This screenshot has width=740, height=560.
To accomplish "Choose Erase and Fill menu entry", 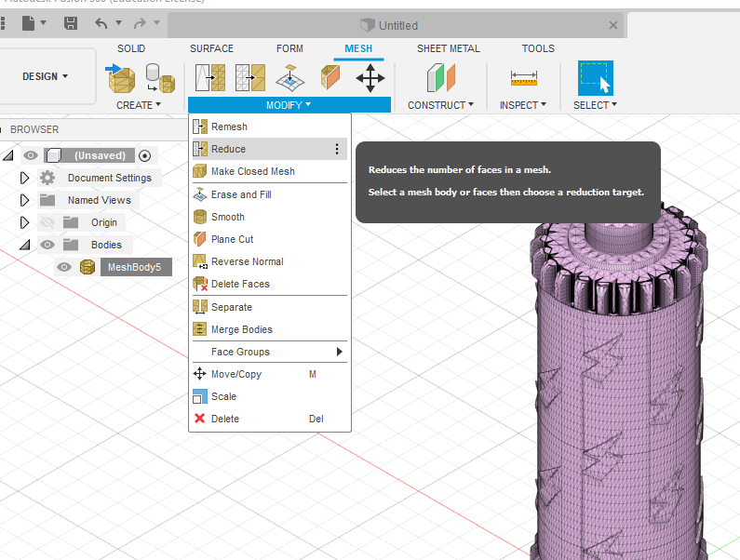I will point(270,194).
